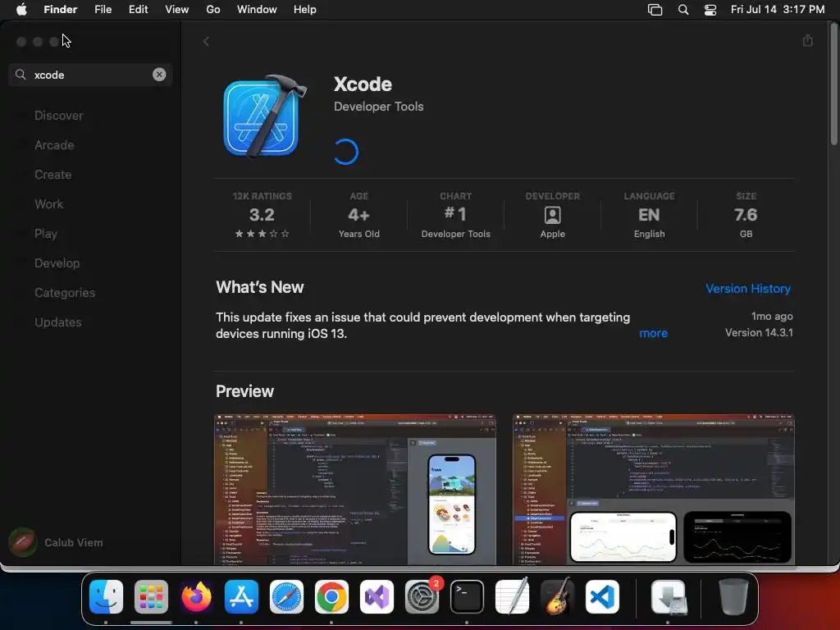The image size is (840, 630).
Task: Open Control Center in menu bar
Action: click(x=710, y=10)
